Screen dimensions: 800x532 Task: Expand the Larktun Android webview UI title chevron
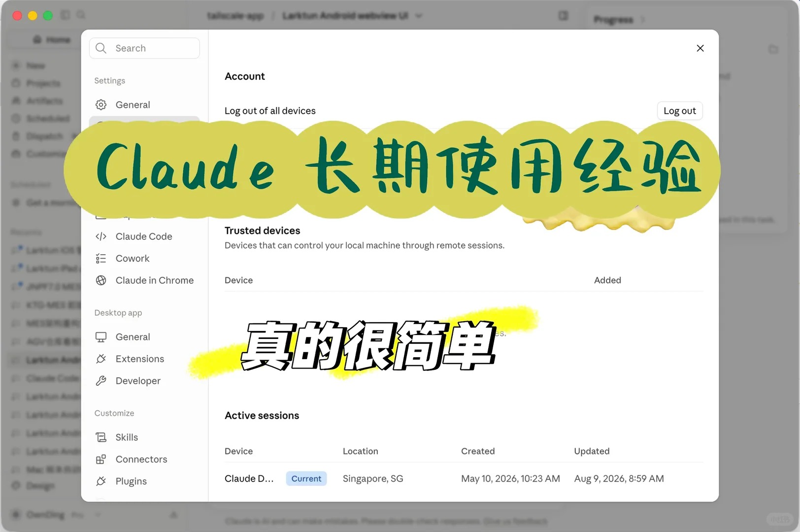pyautogui.click(x=419, y=16)
